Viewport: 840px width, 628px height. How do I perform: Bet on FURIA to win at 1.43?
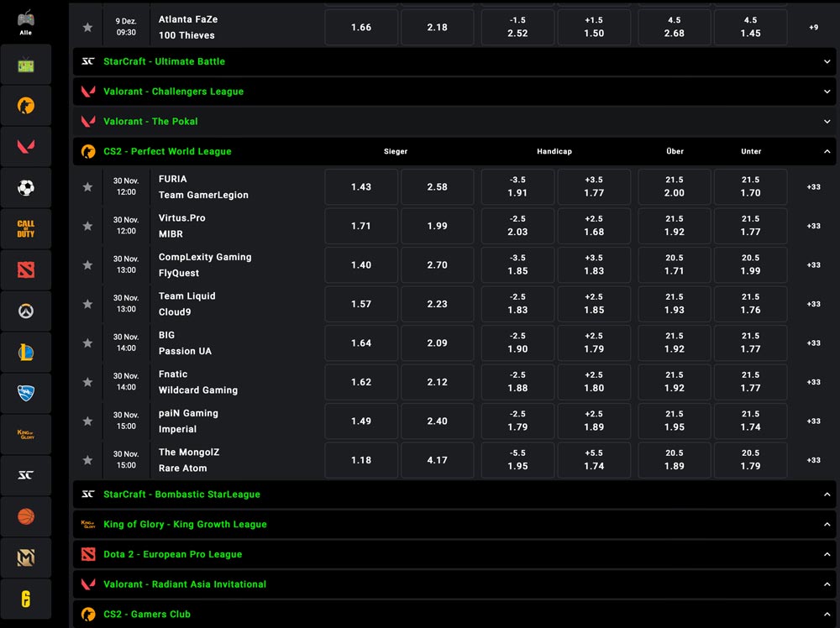pos(361,187)
